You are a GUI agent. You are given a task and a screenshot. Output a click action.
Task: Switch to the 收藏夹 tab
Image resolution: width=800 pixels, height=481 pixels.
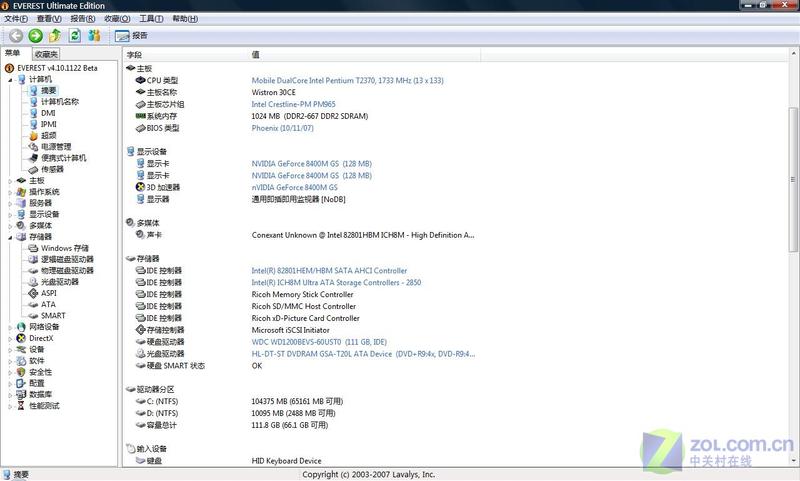46,54
